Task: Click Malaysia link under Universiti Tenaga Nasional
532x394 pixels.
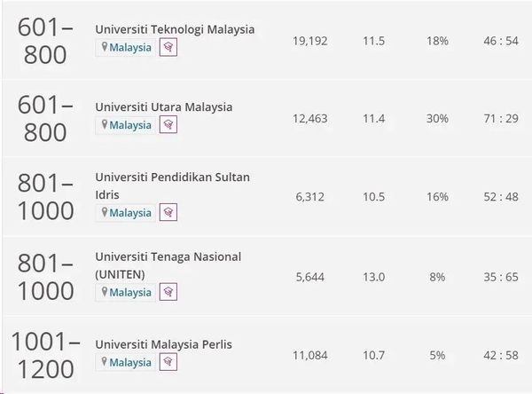Action: coord(130,292)
